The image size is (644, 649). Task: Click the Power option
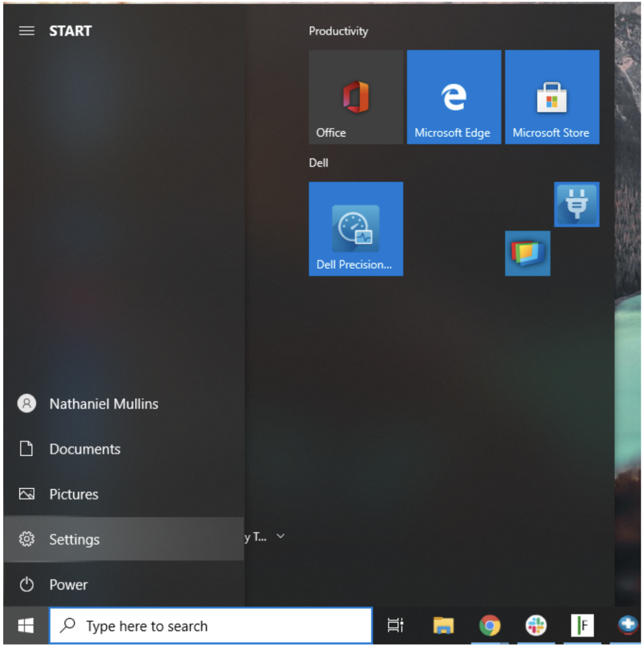click(x=68, y=585)
